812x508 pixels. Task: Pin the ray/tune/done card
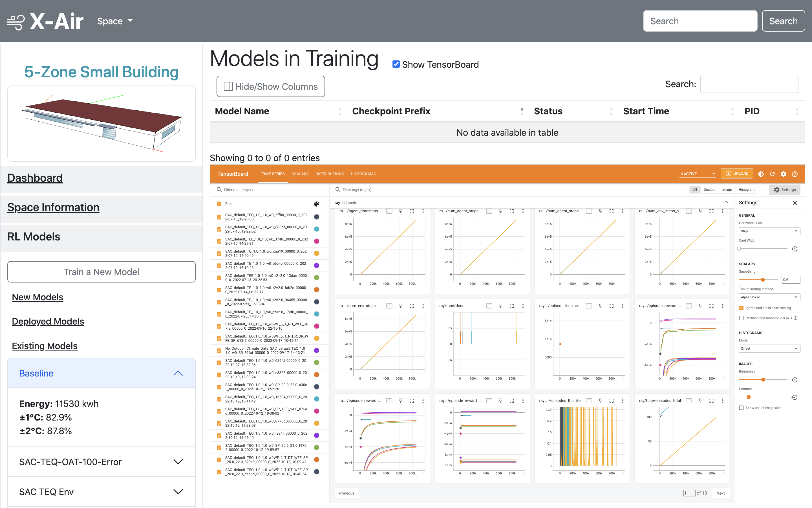tap(500, 306)
